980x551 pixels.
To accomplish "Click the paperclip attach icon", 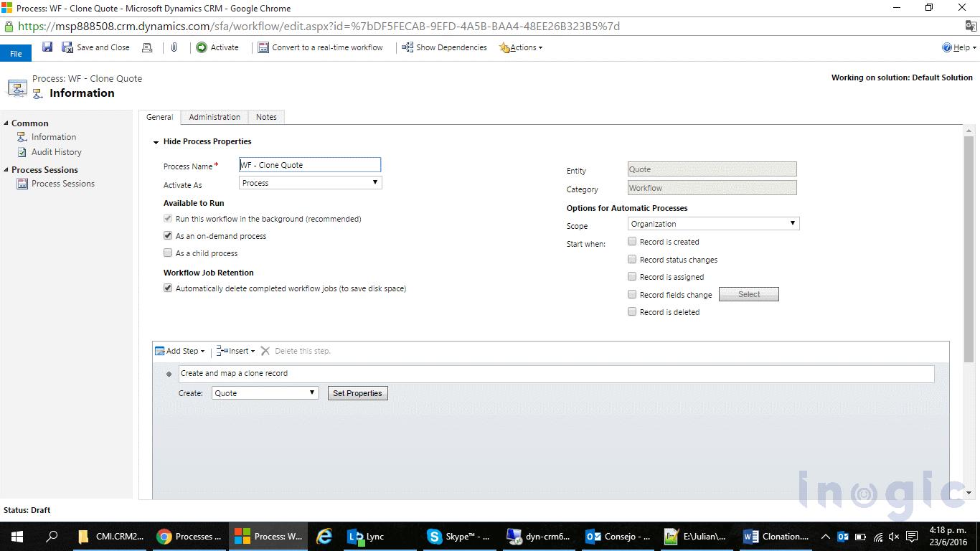I will pyautogui.click(x=174, y=47).
